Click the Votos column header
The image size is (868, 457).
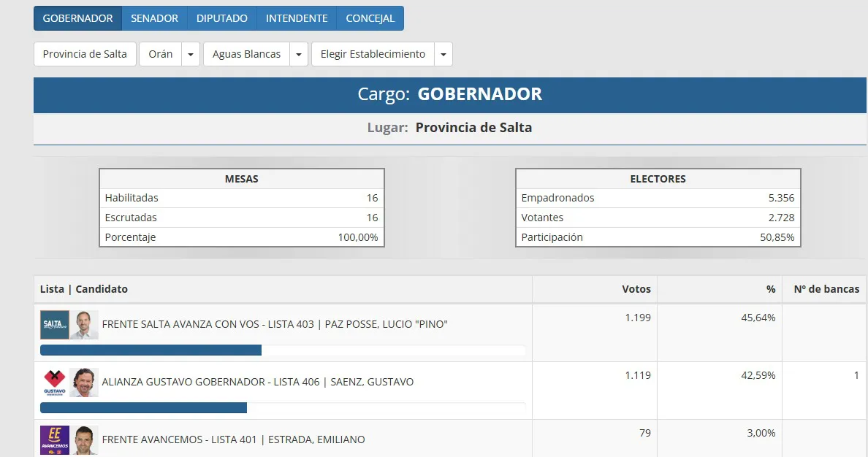pos(636,289)
